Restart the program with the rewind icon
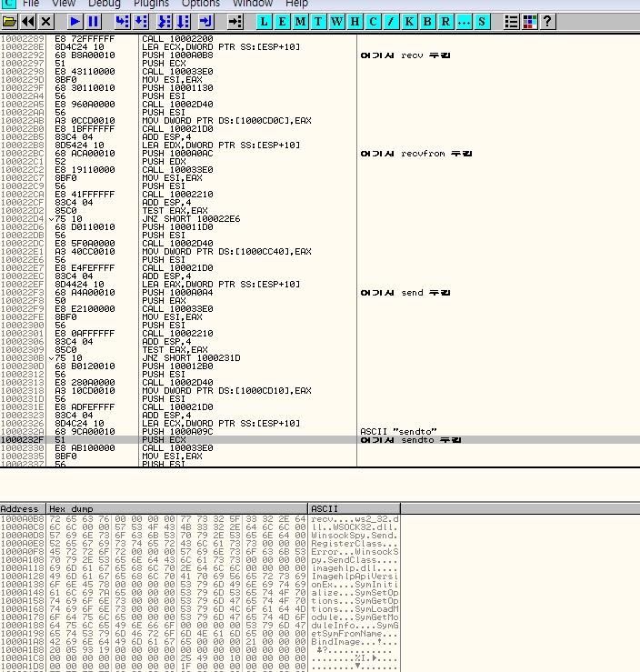The width and height of the screenshot is (640, 672). point(28,22)
